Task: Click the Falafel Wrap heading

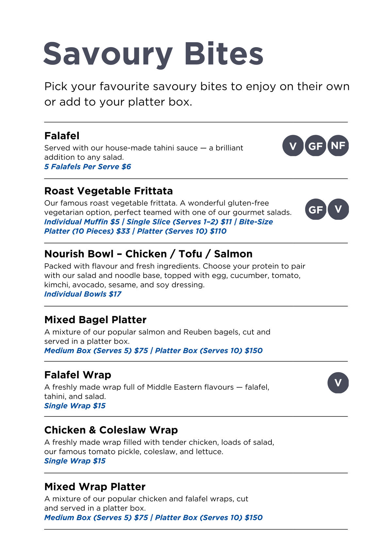Action: [x=78, y=375]
